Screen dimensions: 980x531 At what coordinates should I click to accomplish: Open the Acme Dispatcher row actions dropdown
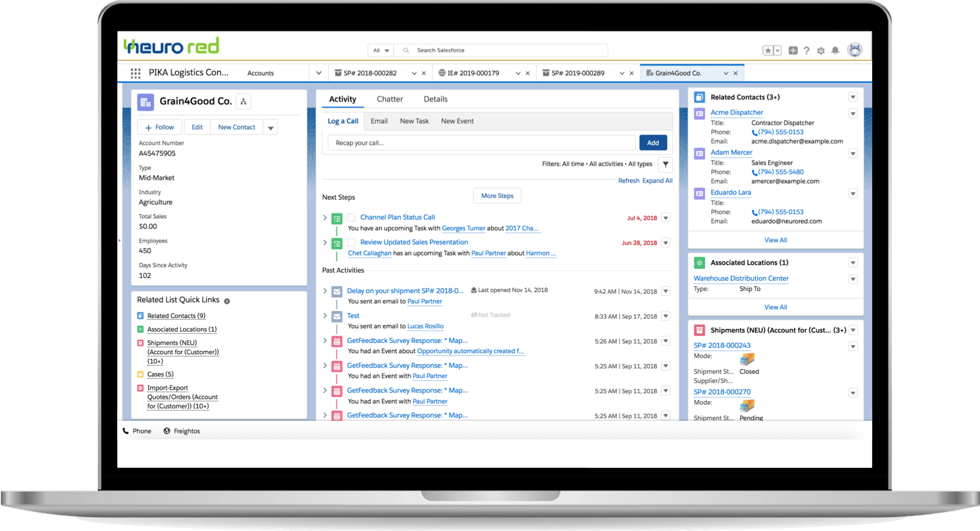(x=853, y=113)
